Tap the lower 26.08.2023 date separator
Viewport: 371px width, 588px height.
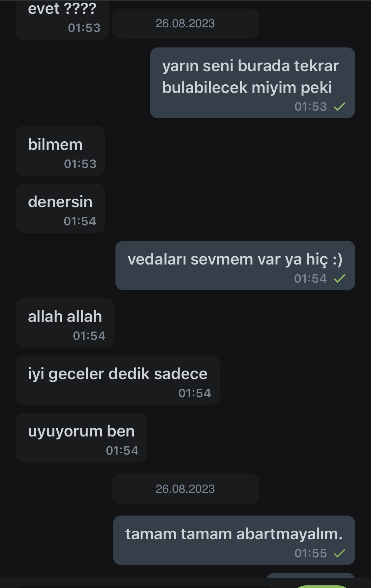[185, 489]
